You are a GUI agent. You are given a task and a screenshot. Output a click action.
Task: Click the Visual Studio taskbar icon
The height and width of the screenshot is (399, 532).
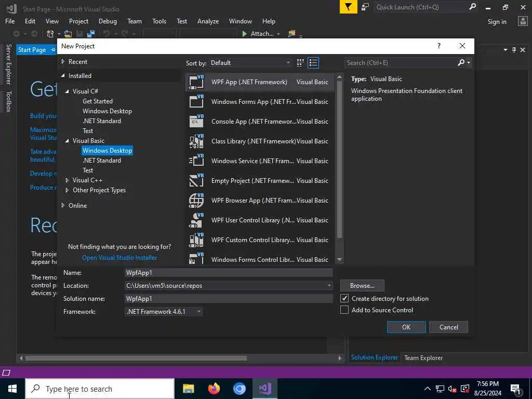pyautogui.click(x=265, y=389)
